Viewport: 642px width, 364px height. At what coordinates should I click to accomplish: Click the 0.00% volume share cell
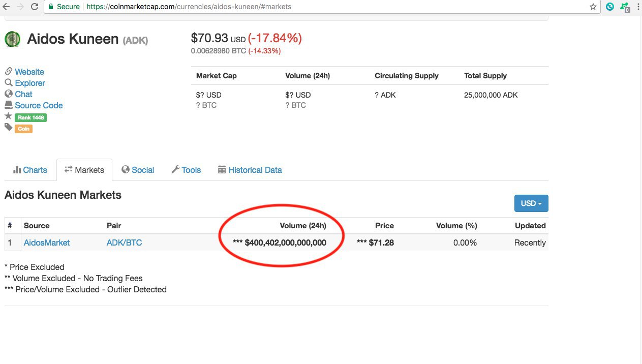[465, 242]
